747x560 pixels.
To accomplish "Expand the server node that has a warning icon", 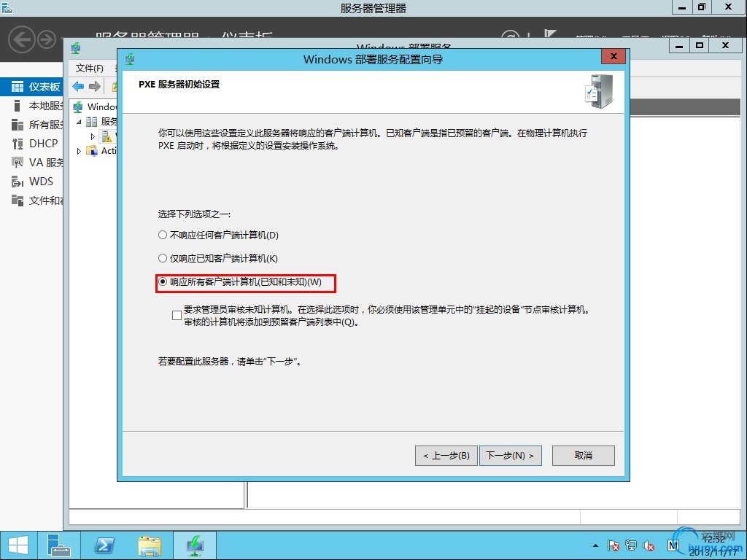I will 93,136.
